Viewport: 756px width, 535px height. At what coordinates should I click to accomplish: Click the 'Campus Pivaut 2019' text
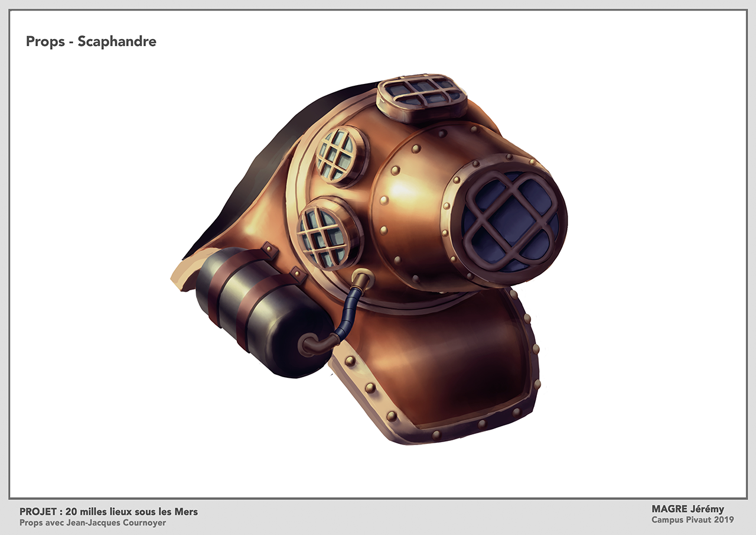(x=692, y=520)
